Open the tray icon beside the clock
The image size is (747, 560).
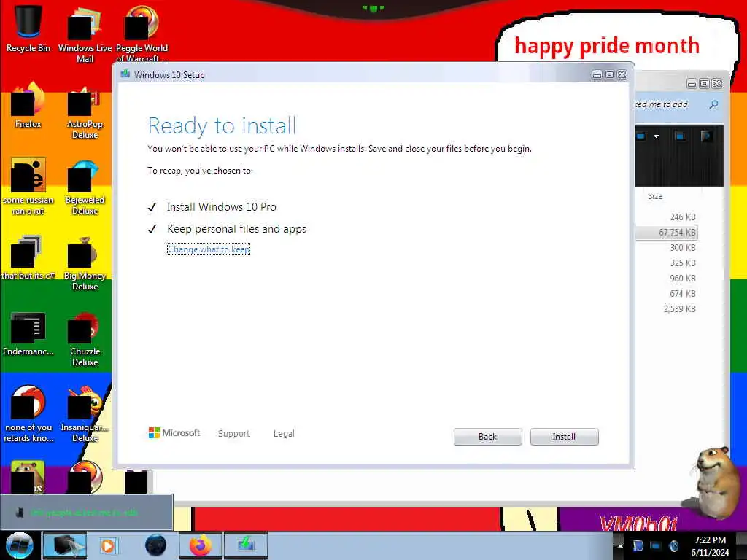pos(673,545)
